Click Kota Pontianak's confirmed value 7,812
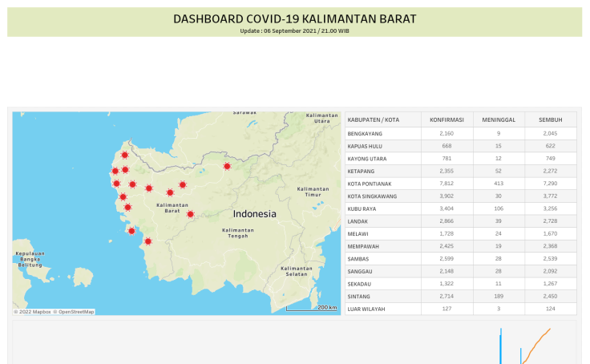The height and width of the screenshot is (364, 590). point(447,184)
